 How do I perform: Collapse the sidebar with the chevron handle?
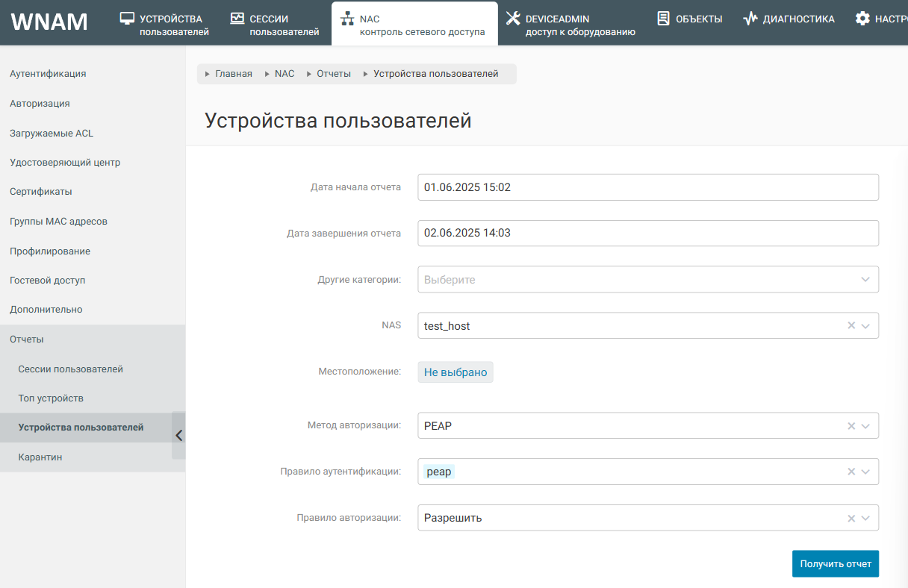[178, 435]
